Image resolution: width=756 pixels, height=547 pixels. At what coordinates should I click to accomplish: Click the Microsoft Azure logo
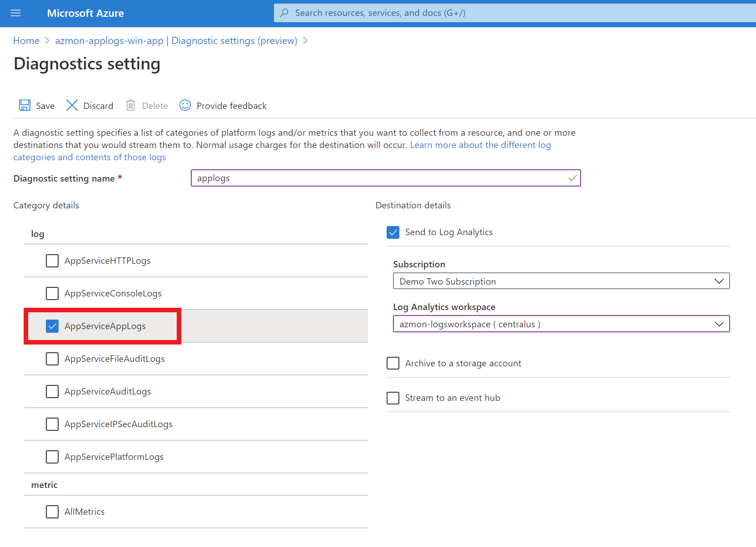[x=85, y=13]
